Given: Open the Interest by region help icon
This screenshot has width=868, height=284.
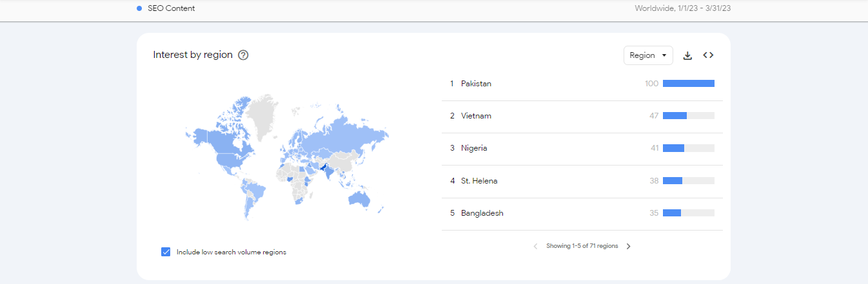Looking at the screenshot, I should [x=243, y=55].
